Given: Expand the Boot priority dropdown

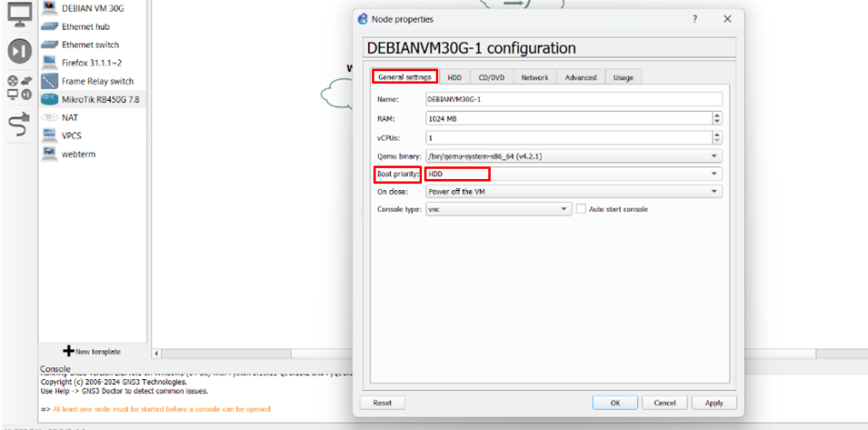Looking at the screenshot, I should tap(716, 174).
